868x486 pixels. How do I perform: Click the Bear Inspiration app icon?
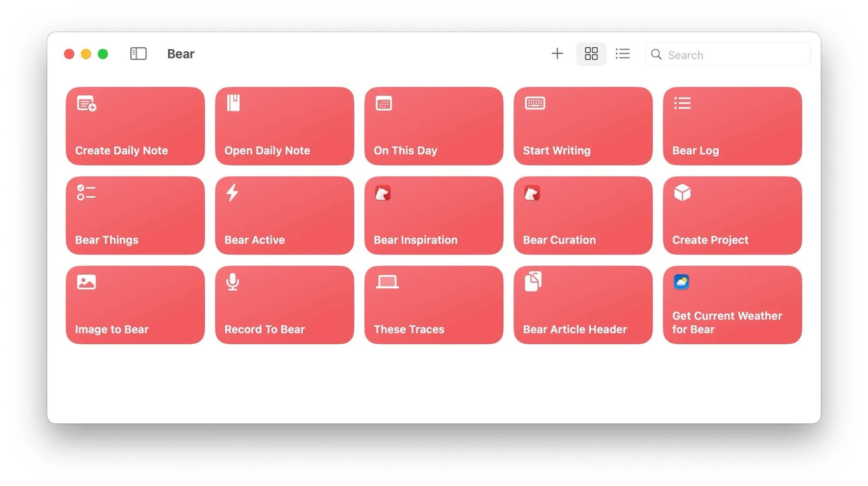[383, 193]
